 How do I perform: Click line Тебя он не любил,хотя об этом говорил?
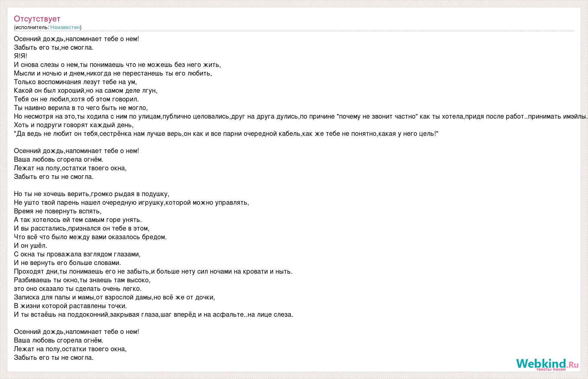coord(76,99)
